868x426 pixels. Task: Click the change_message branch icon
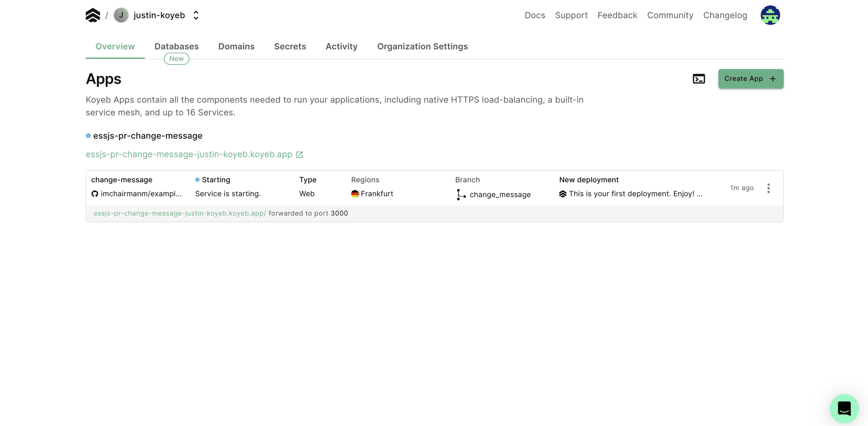[461, 194]
